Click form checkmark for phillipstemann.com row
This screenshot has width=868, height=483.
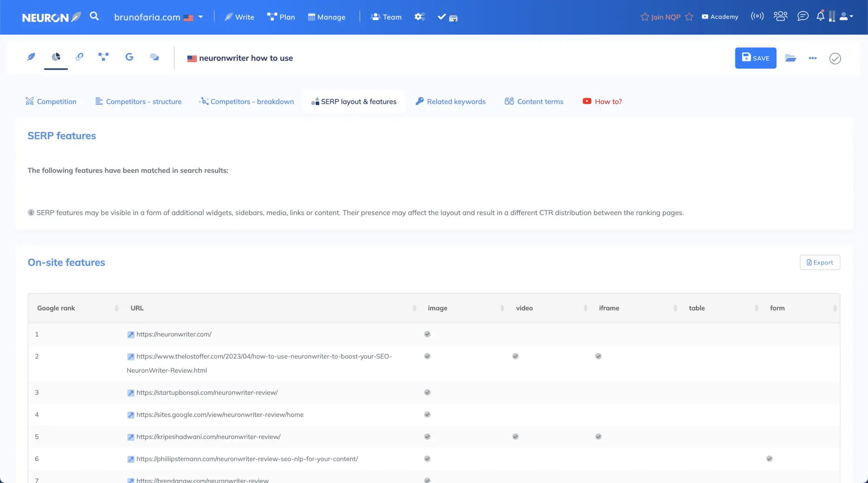[769, 459]
